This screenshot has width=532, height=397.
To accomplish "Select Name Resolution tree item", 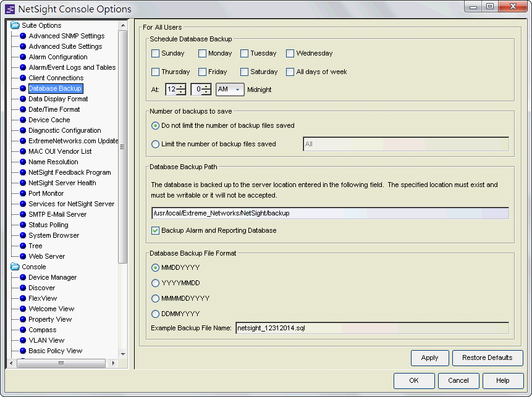I will point(53,162).
